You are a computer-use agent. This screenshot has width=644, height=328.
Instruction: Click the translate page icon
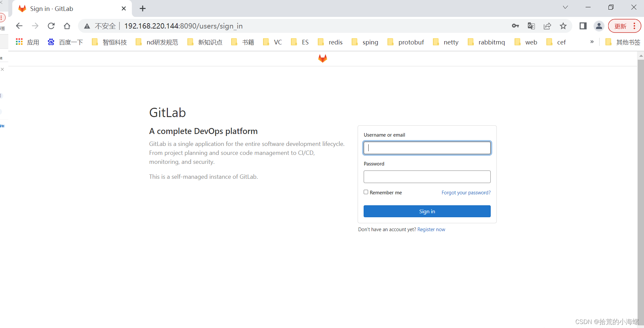click(x=531, y=26)
